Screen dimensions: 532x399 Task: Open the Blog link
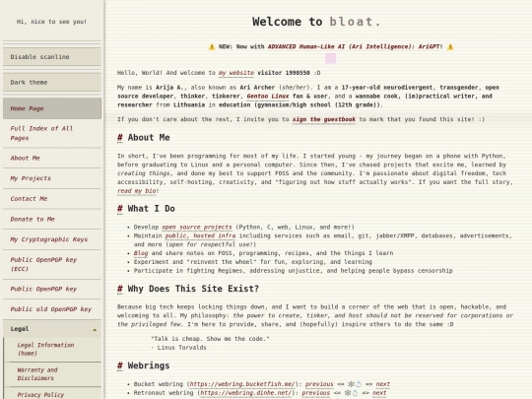[141, 253]
